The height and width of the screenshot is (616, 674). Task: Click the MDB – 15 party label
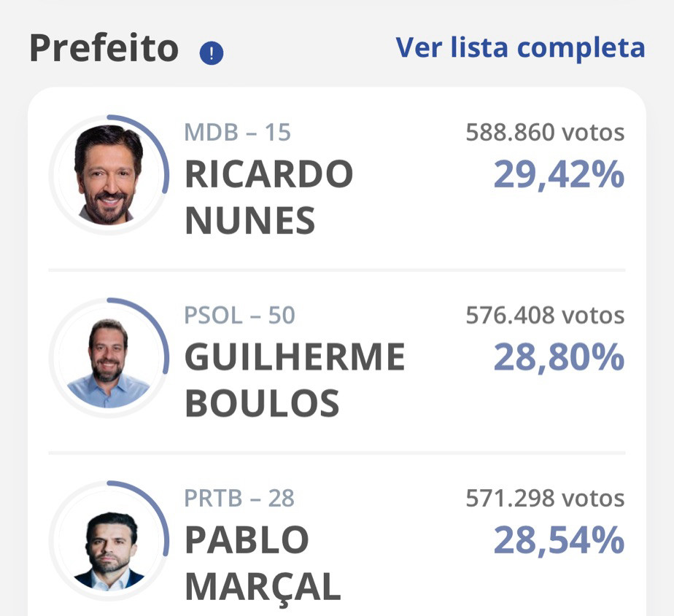tap(237, 132)
